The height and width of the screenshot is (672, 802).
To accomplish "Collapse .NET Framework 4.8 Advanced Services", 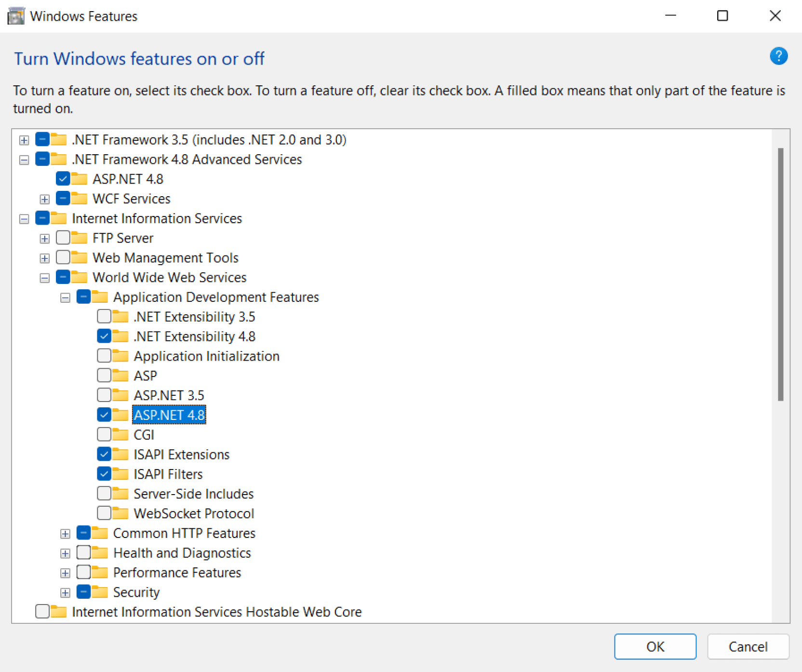I will (24, 160).
